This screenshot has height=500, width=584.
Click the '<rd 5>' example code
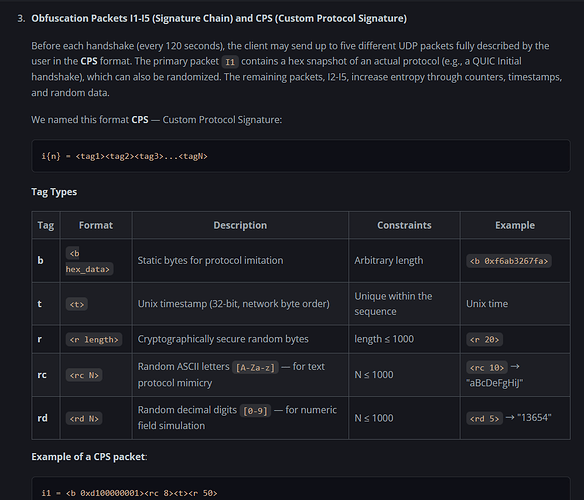tap(484, 419)
